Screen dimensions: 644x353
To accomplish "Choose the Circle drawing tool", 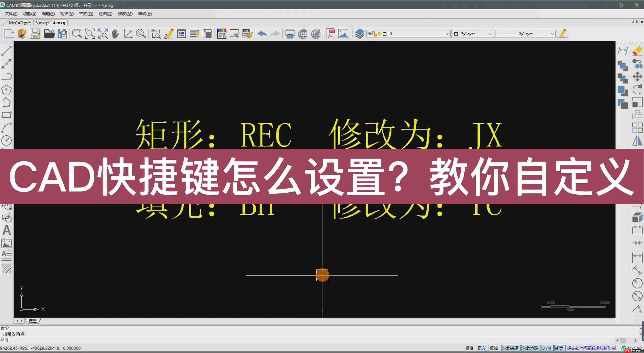I will (7, 140).
